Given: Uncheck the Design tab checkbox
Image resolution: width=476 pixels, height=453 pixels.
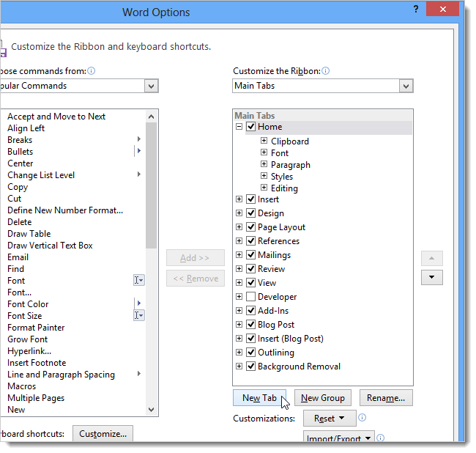Looking at the screenshot, I should click(250, 213).
